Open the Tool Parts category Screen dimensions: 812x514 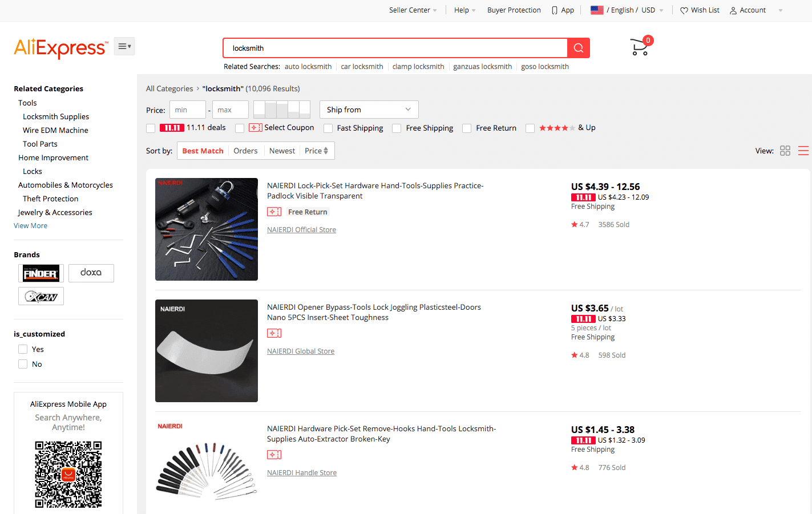pos(40,144)
